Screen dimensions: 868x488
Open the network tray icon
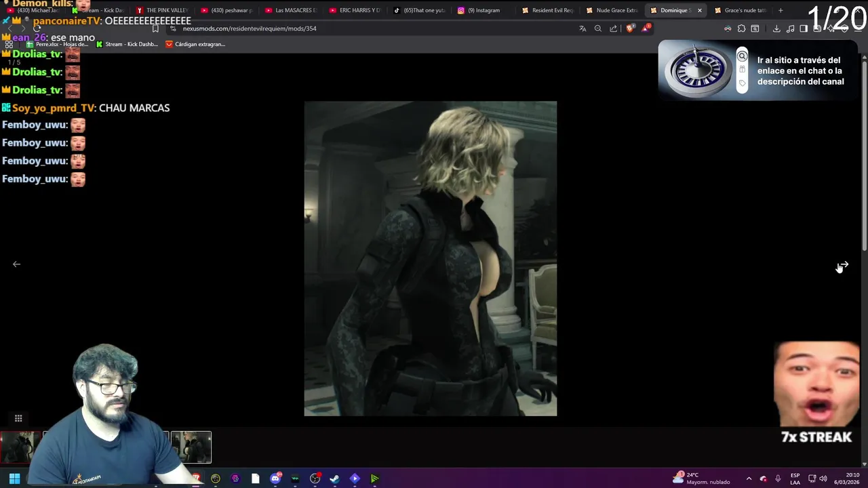coord(812,479)
